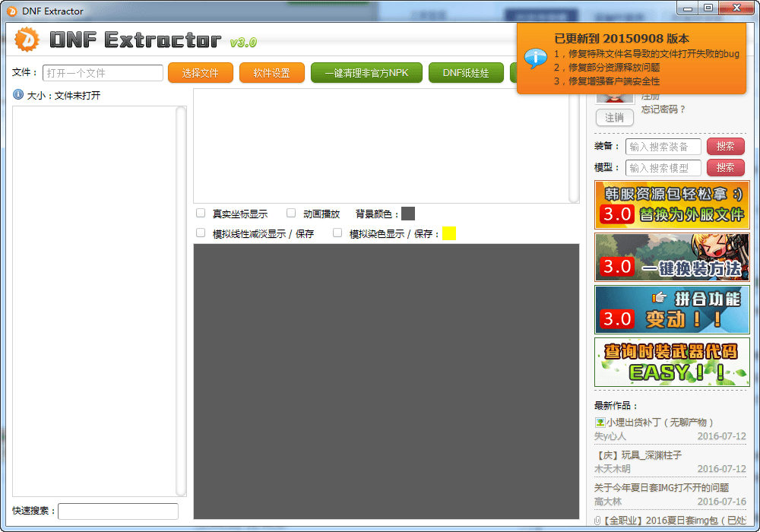Click 搜索 button next to 模型 field
The image size is (760, 532).
pyautogui.click(x=725, y=168)
